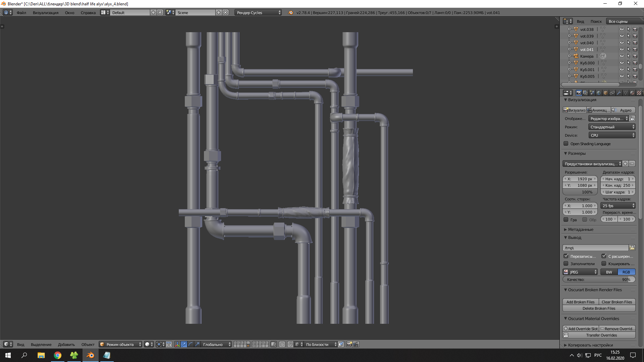Open the Render Layers properties tab
This screenshot has height=362, width=644.
coord(585,93)
